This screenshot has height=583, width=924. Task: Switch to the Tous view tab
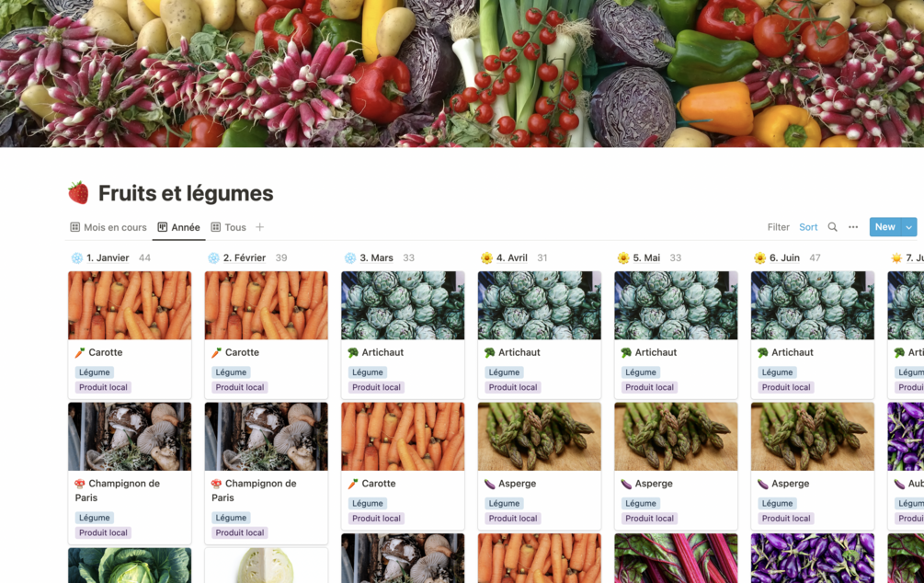tap(228, 227)
